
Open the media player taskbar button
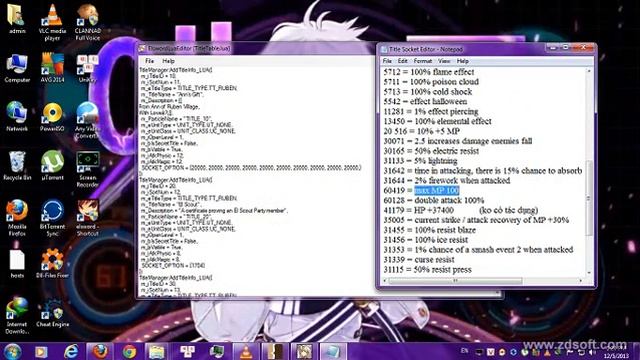point(41,351)
